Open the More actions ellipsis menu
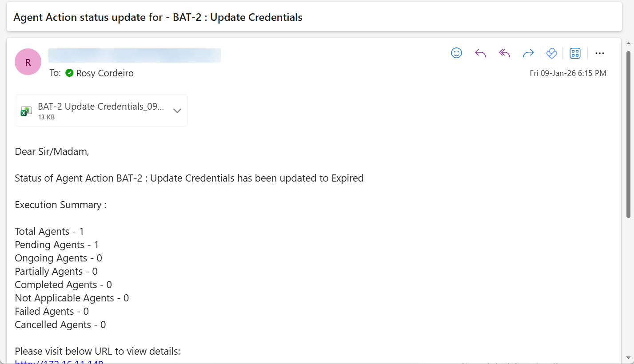Image resolution: width=634 pixels, height=364 pixels. pos(600,53)
